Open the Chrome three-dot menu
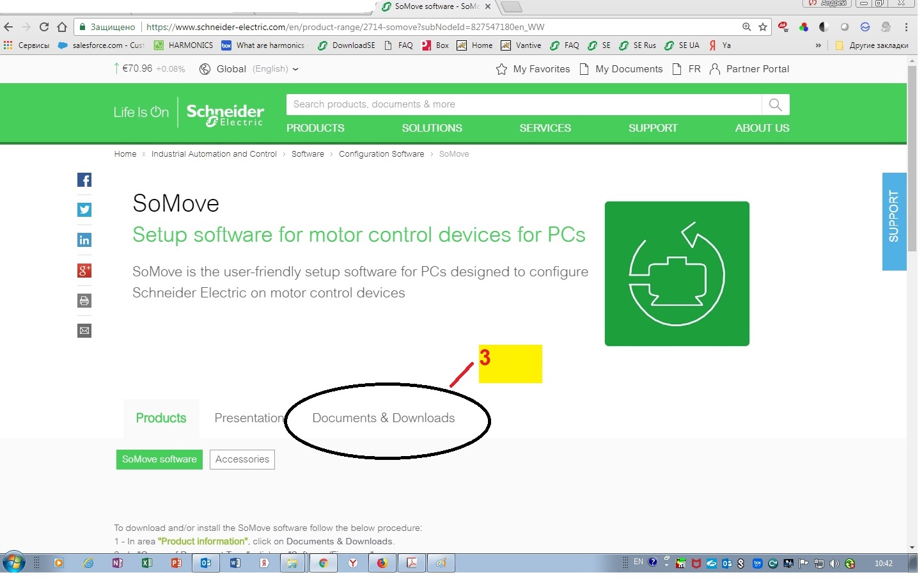Image resolution: width=924 pixels, height=584 pixels. pos(906,27)
